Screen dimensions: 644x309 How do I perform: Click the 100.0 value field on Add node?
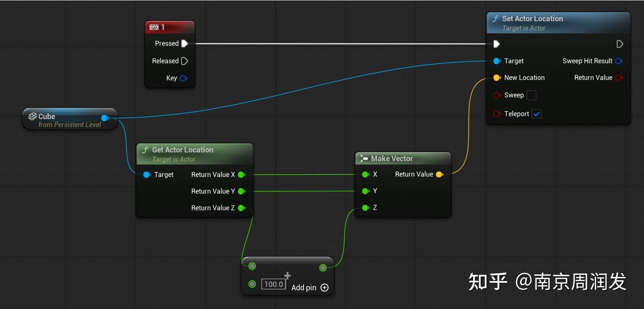coord(273,284)
